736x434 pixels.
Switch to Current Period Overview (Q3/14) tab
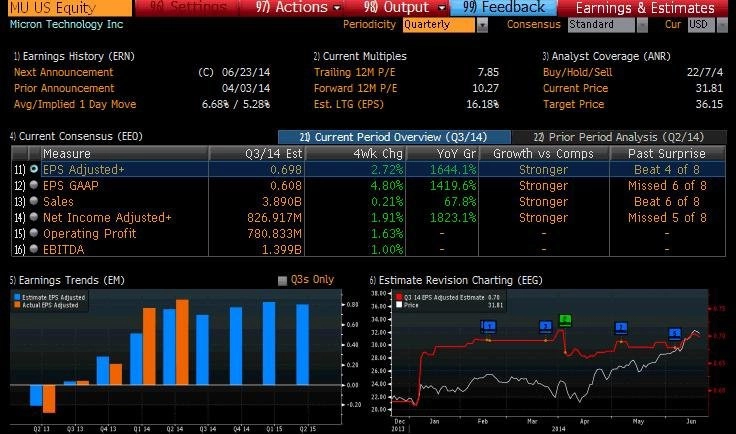394,137
